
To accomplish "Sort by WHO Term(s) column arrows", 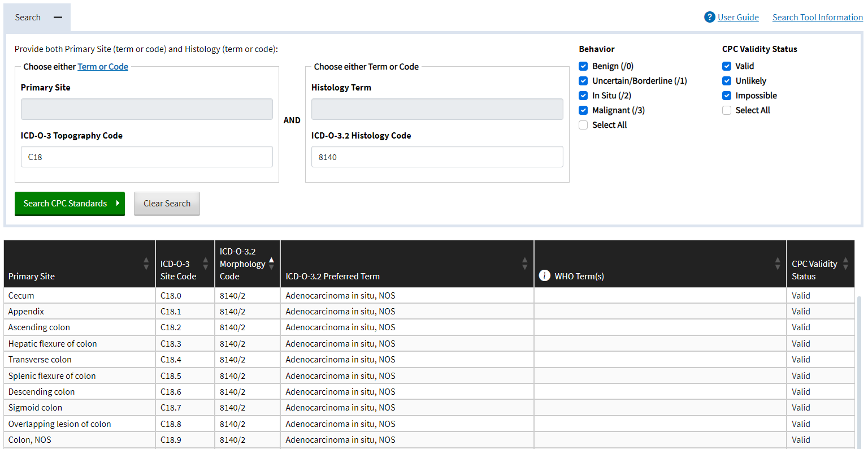I will (x=778, y=264).
